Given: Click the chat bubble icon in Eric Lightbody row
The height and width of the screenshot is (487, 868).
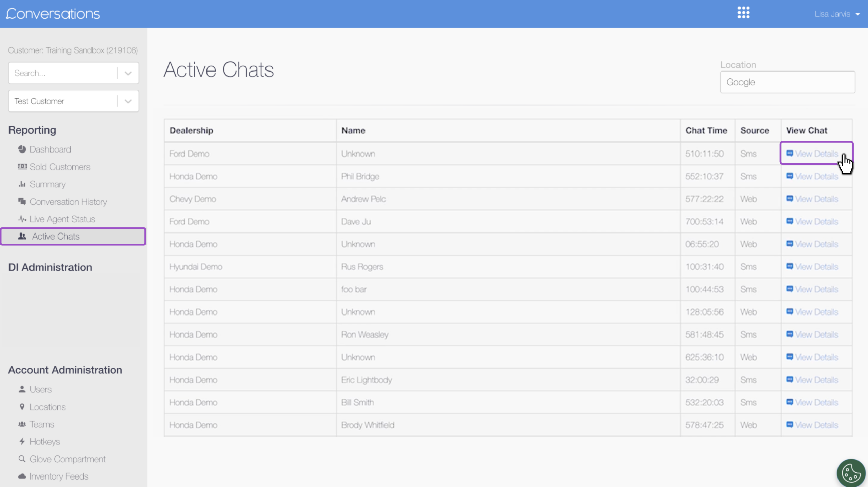Looking at the screenshot, I should 790,380.
